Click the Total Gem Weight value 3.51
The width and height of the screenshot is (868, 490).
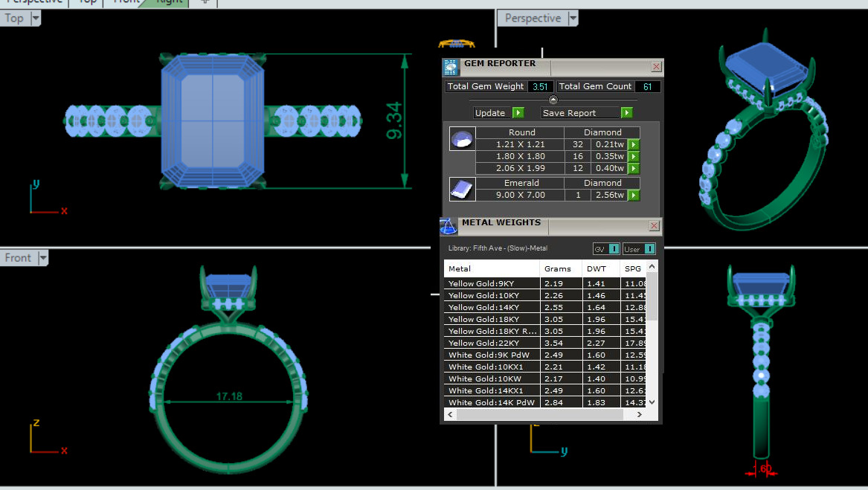point(540,87)
